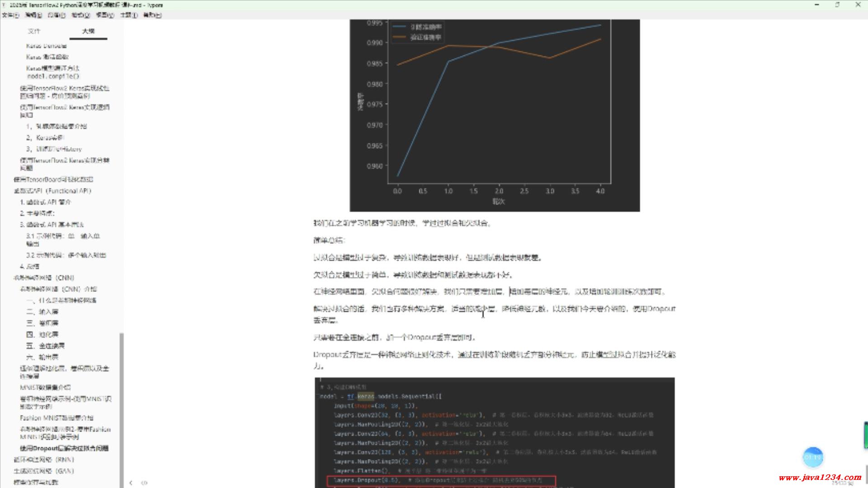
Task: Click the Typora app icon in title bar
Action: click(x=4, y=5)
